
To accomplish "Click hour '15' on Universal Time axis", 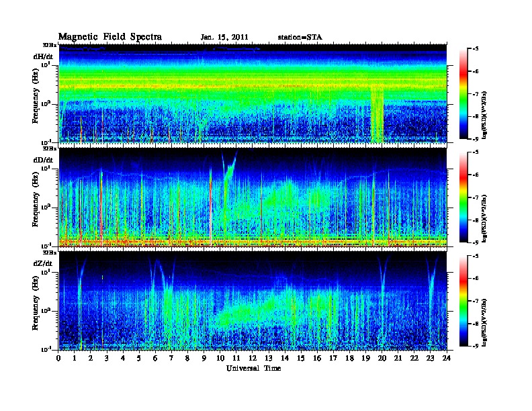I will [x=302, y=358].
